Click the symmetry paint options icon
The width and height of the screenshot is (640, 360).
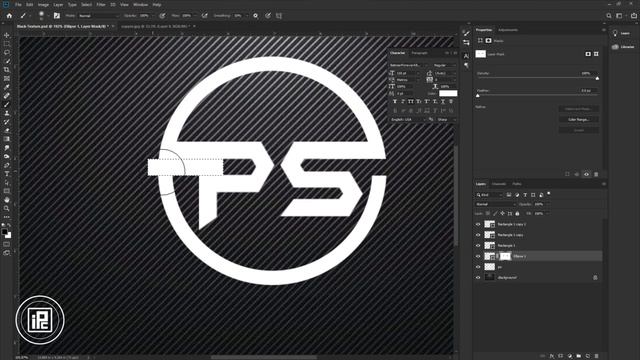tap(279, 16)
